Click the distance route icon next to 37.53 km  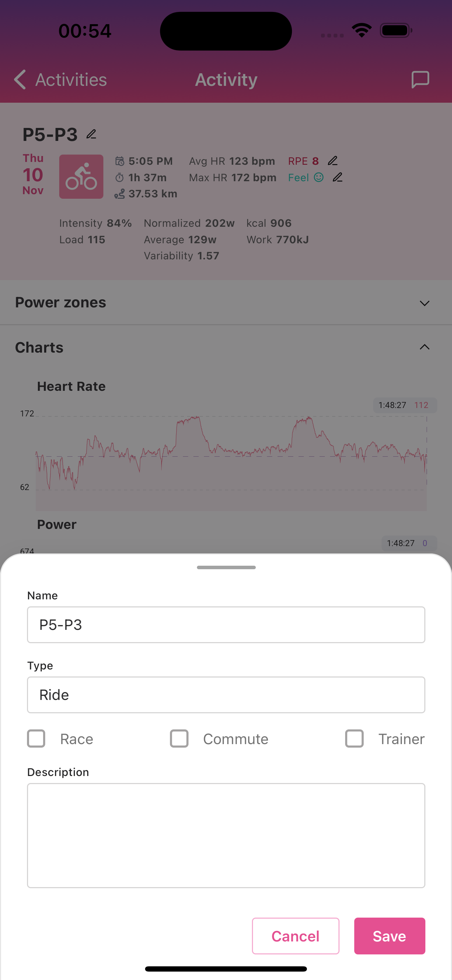(x=119, y=193)
